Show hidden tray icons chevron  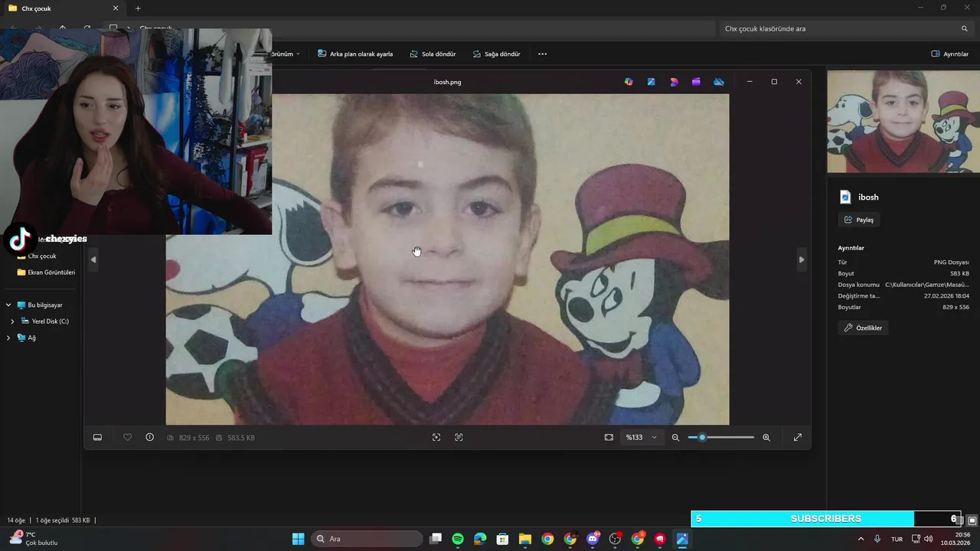click(861, 539)
